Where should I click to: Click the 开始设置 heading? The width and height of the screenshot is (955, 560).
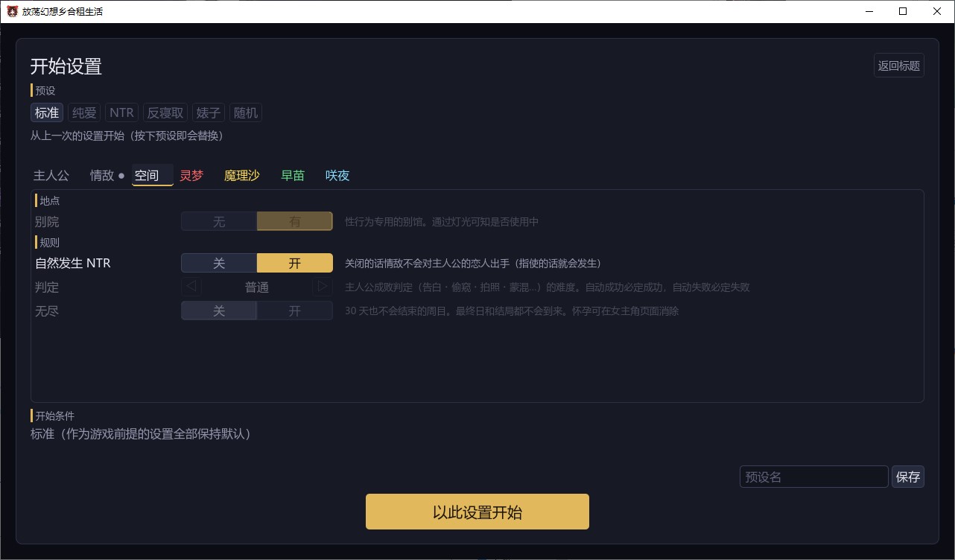pos(66,66)
